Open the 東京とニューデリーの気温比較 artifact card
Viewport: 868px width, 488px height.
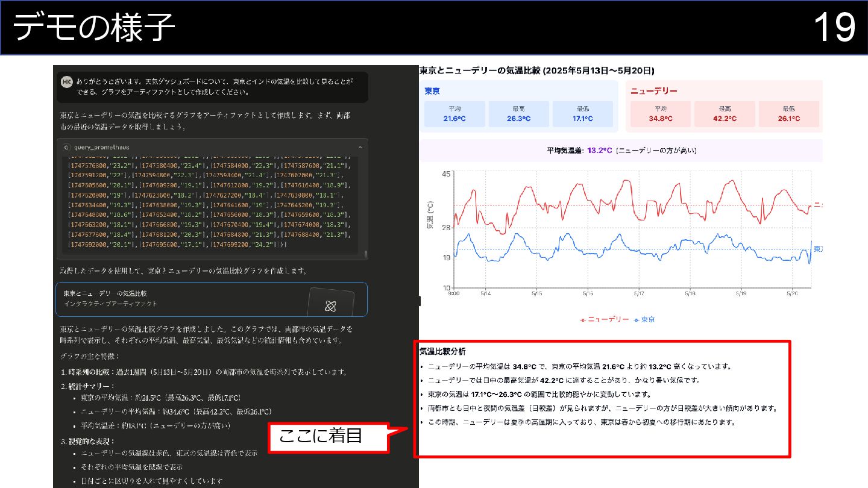click(212, 299)
